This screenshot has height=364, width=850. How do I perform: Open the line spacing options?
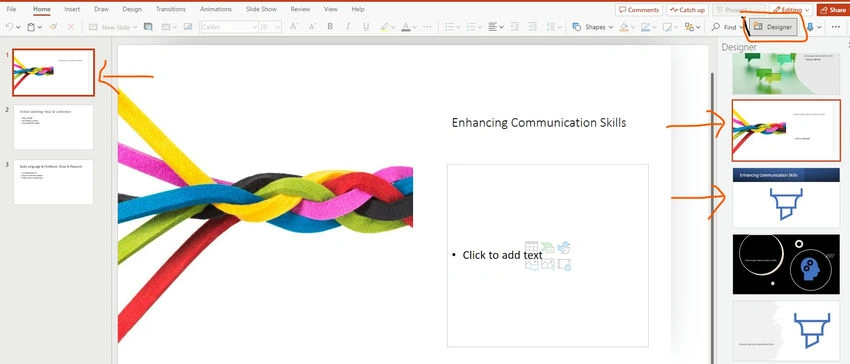(x=554, y=27)
